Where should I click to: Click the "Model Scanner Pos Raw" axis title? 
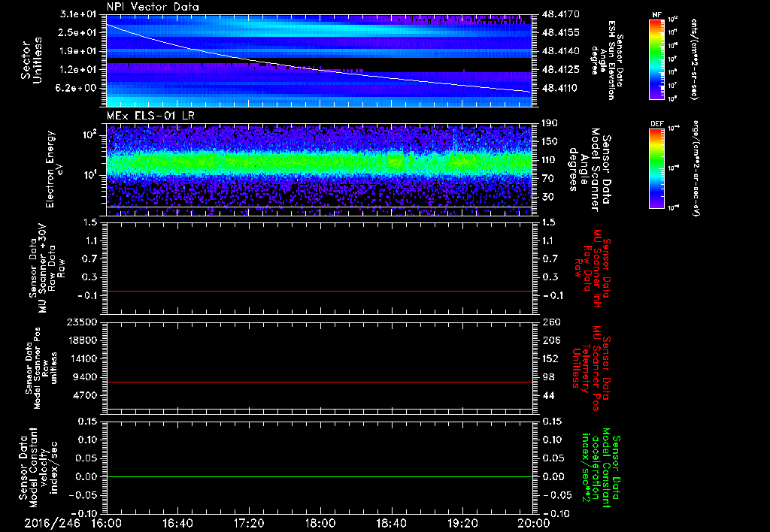pyautogui.click(x=41, y=368)
